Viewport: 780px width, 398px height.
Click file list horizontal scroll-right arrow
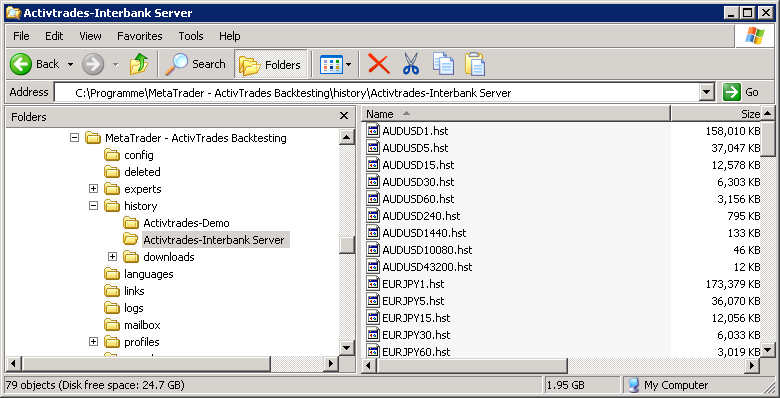[752, 366]
